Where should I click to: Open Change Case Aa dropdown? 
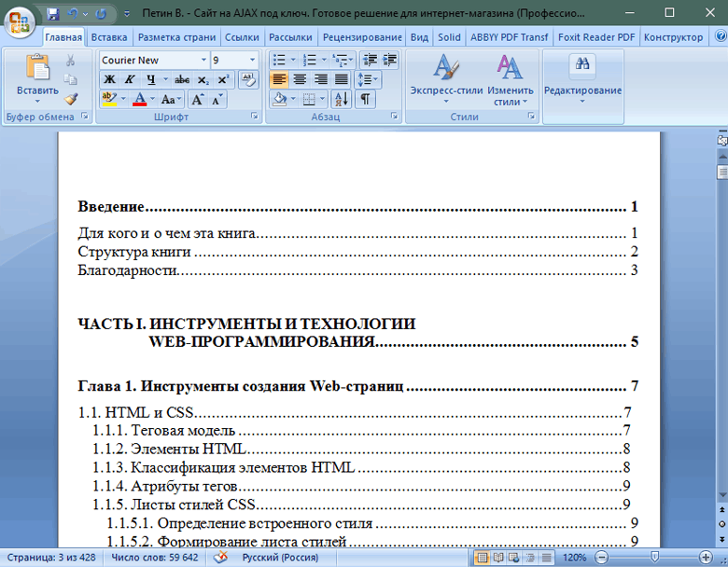[171, 99]
